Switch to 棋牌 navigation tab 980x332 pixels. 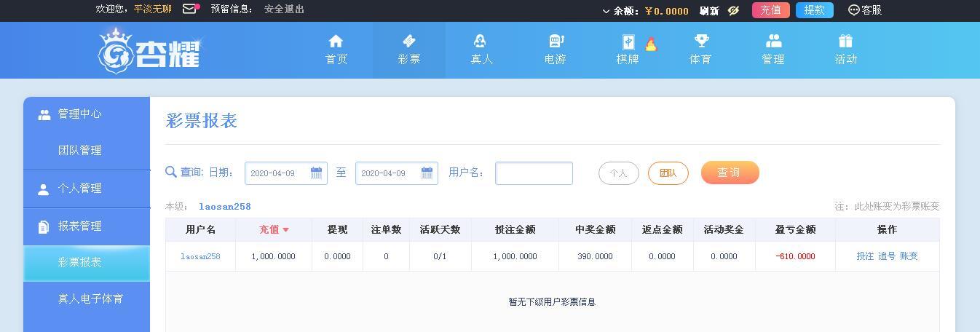click(628, 50)
